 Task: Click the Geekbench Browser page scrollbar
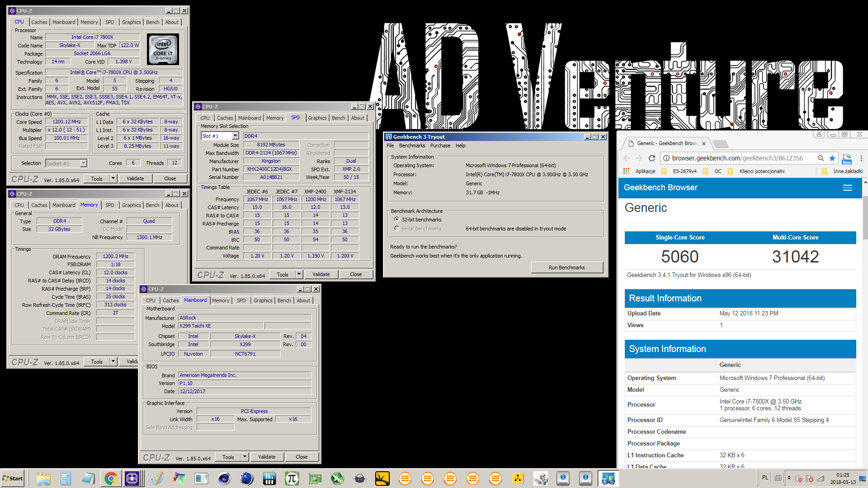865,217
